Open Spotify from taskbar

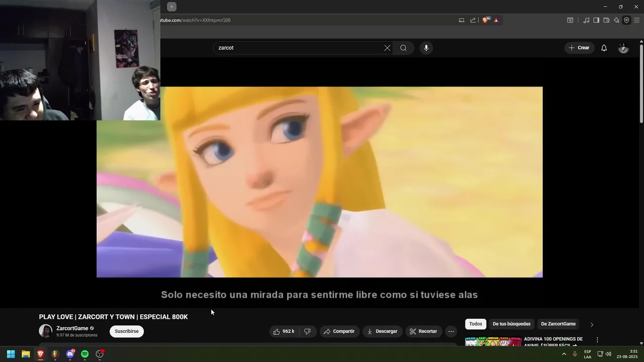[85, 354]
